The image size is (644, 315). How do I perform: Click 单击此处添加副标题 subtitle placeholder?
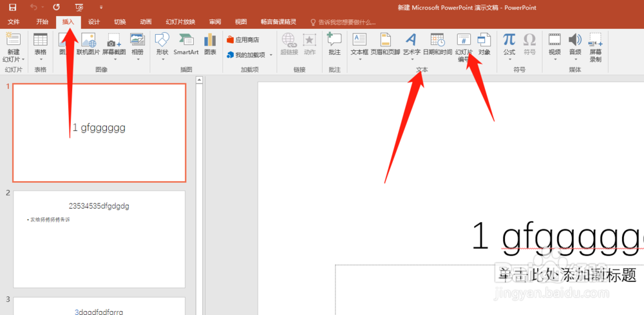567,274
